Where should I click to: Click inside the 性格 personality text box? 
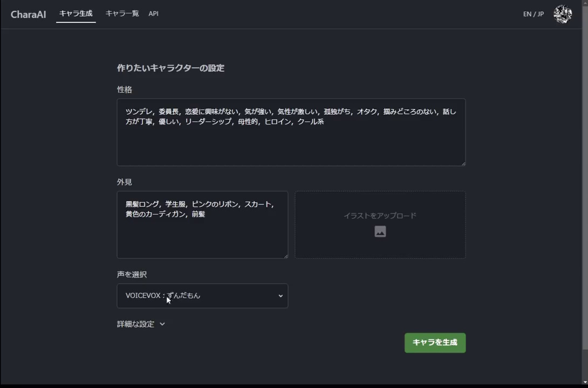coord(291,132)
